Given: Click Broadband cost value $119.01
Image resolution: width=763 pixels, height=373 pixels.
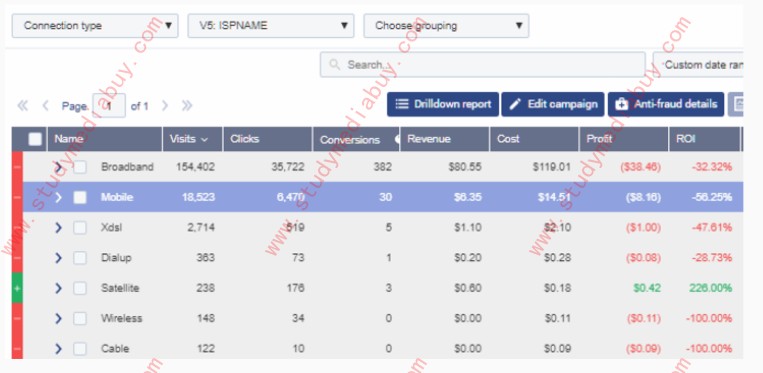Looking at the screenshot, I should click(x=551, y=167).
